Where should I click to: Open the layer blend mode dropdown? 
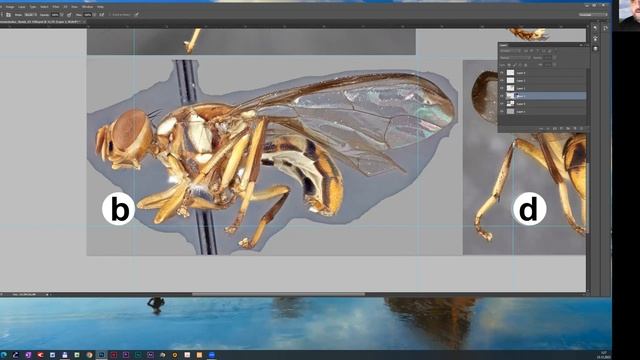(x=516, y=58)
